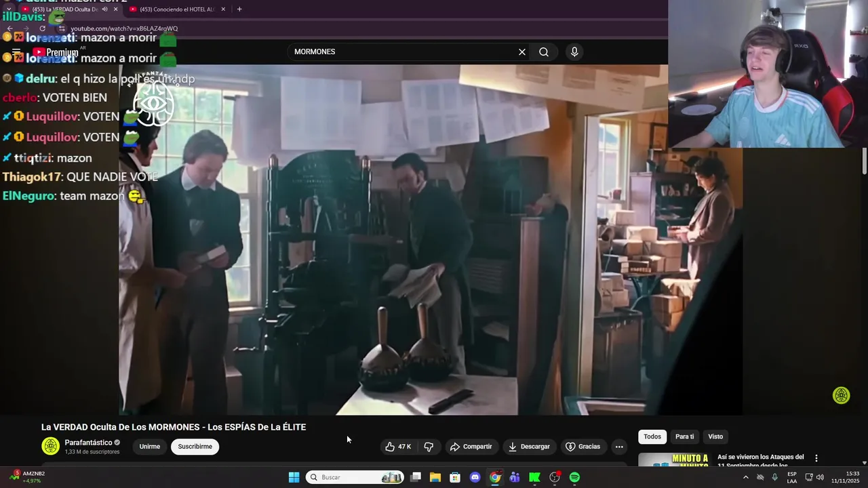Viewport: 868px width, 488px height.
Task: Open Microsoft Teams from the taskbar
Action: (x=515, y=477)
